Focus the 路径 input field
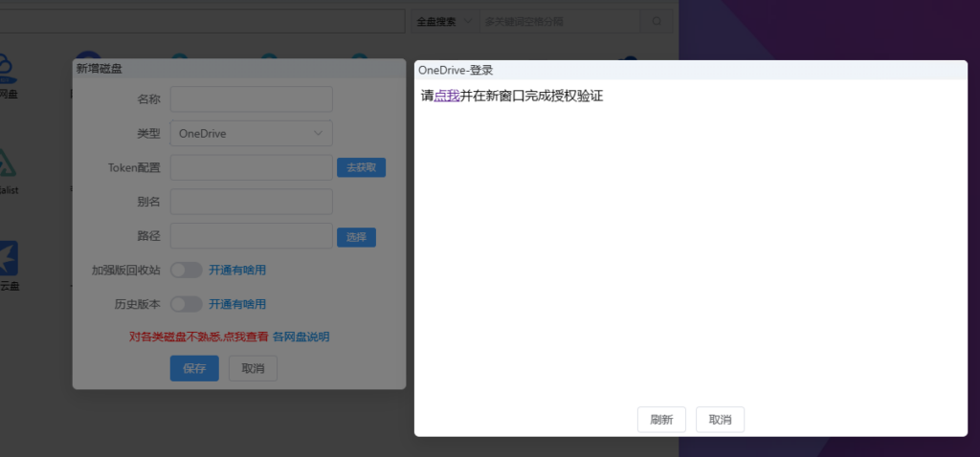This screenshot has height=457, width=980. click(252, 236)
